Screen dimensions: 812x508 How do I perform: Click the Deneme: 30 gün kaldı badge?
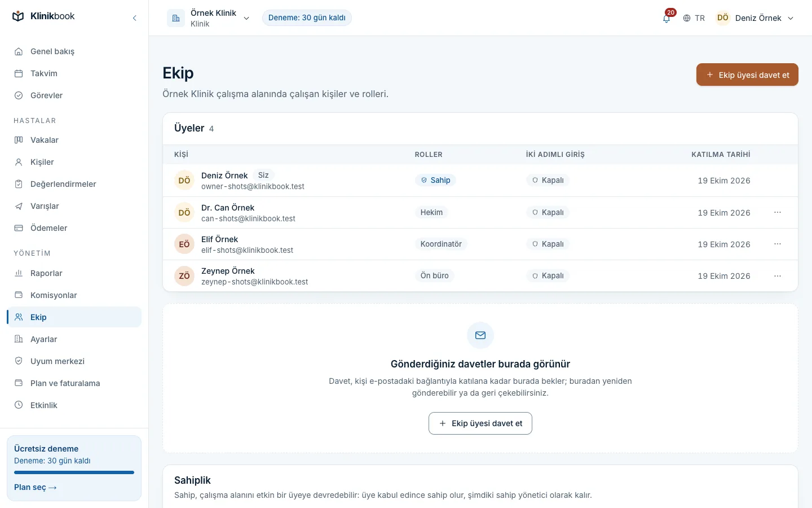[x=307, y=18]
